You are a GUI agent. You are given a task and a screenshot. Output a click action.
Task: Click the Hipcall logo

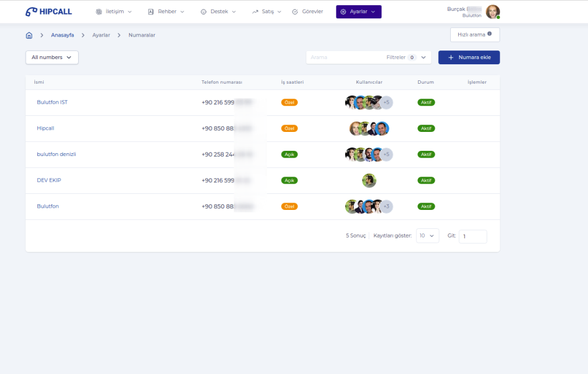(49, 11)
